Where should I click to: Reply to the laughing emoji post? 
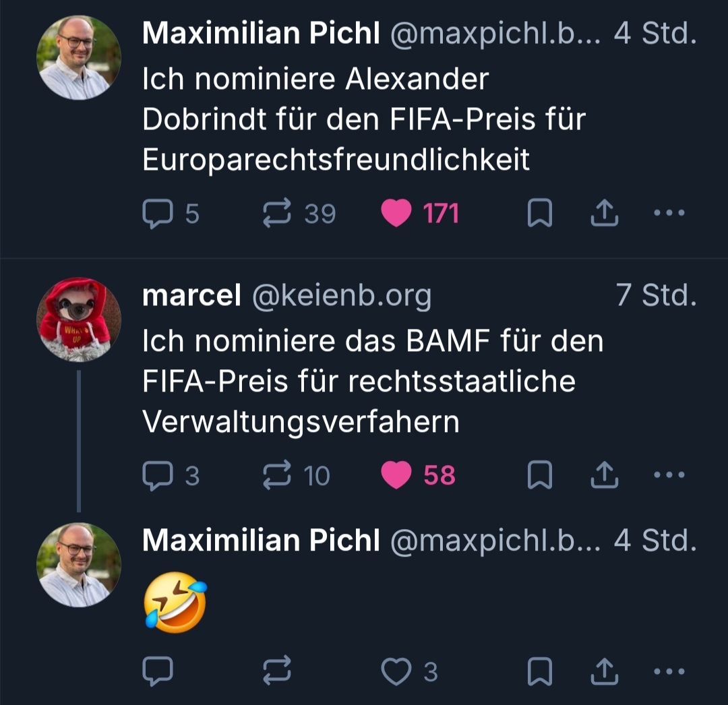158,671
